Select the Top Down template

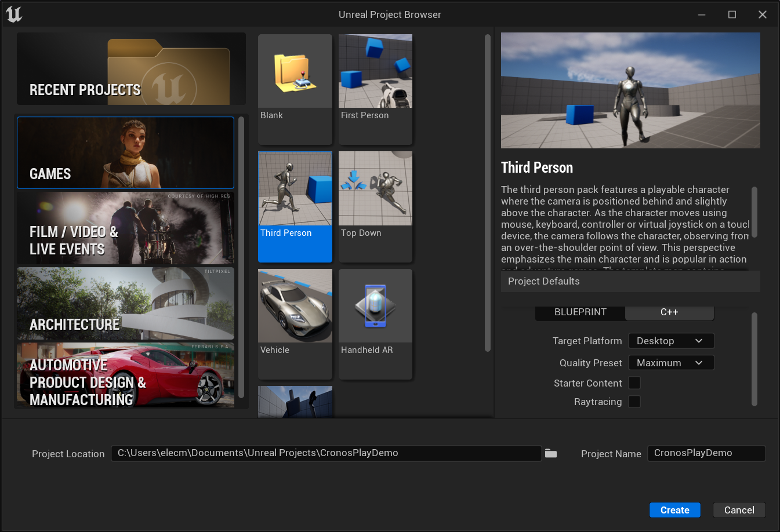pos(375,206)
